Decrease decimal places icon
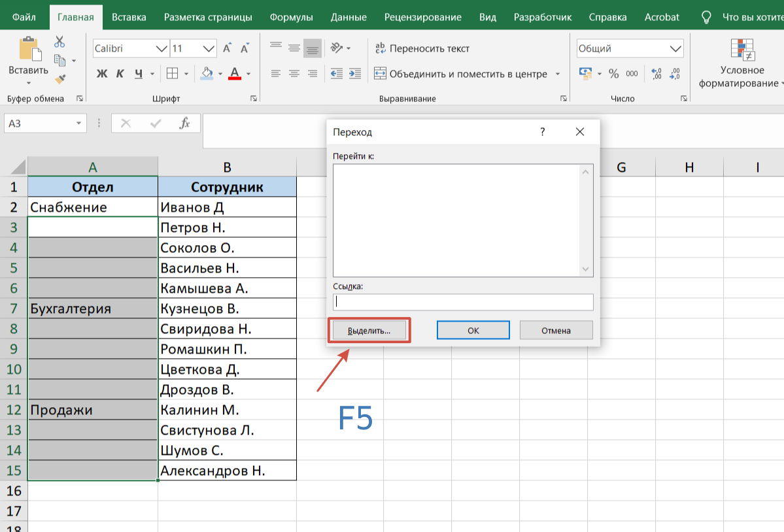Image resolution: width=784 pixels, height=532 pixels. point(675,74)
